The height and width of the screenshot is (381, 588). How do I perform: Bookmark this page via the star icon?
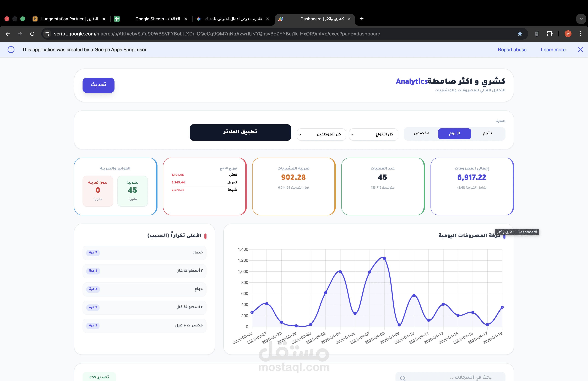[x=520, y=34]
